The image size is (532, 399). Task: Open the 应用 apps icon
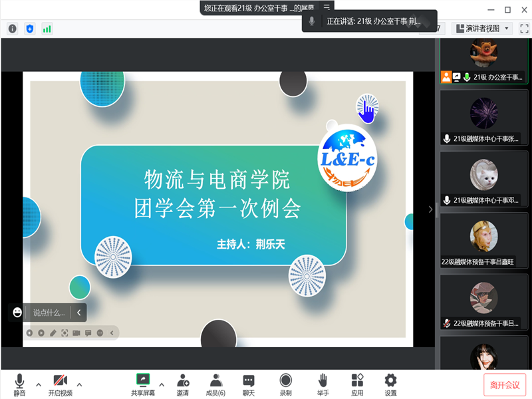tap(357, 384)
